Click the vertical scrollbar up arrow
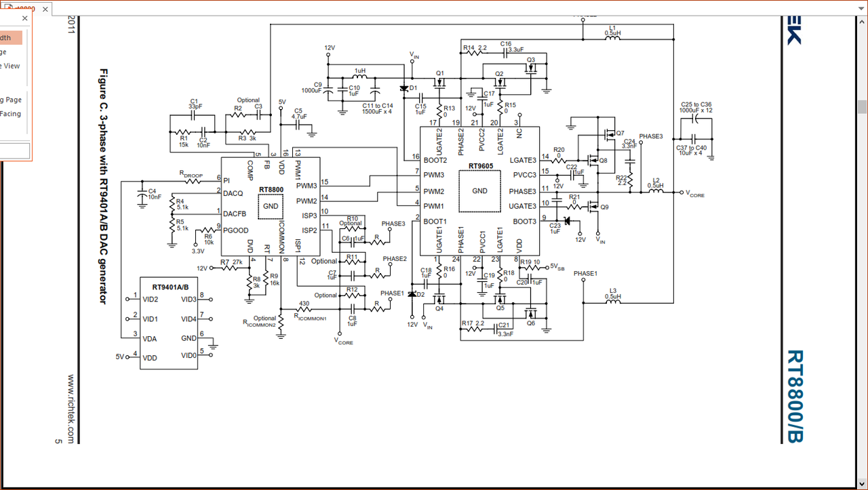Screen dimensions: 868x490 tap(862, 22)
